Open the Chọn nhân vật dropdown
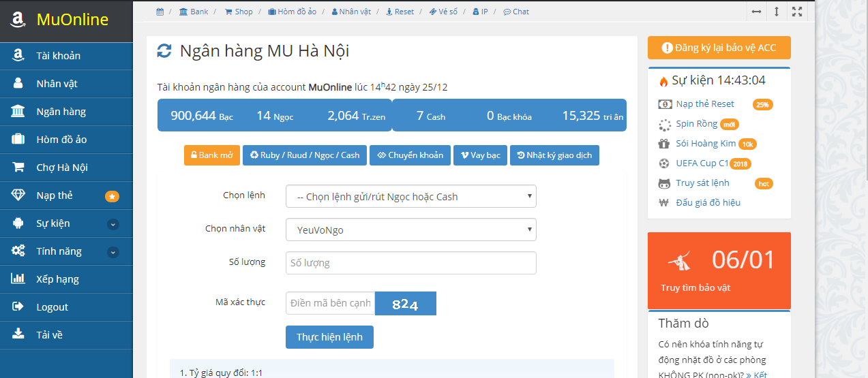This screenshot has height=378, width=868. [411, 230]
